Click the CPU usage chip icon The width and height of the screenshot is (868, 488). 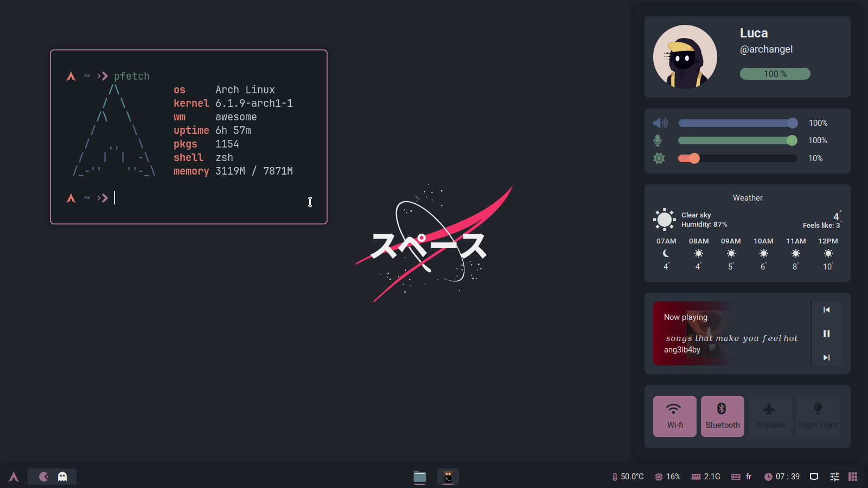[x=659, y=477]
